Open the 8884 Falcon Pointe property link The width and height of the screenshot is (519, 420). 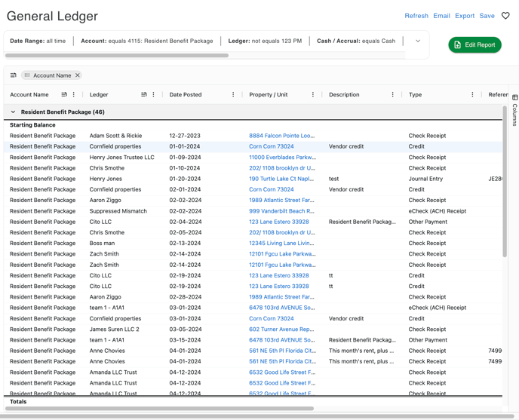[281, 136]
